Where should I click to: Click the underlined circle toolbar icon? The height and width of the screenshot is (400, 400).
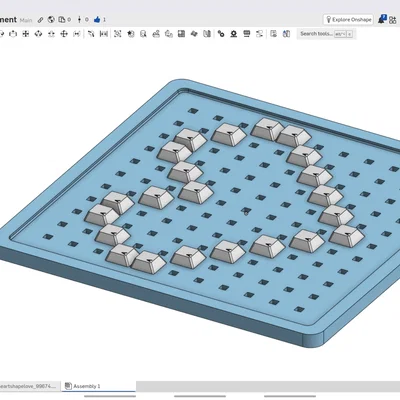click(x=234, y=34)
